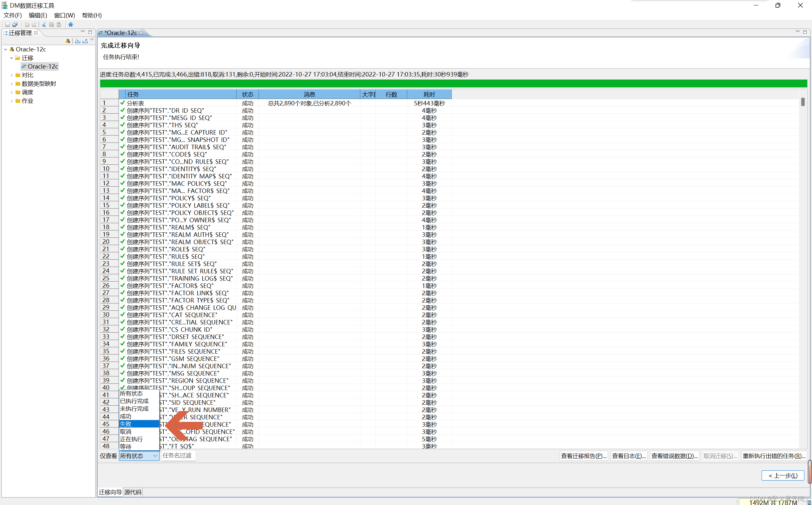This screenshot has width=812, height=505.
Task: Click the export arrow icon in 迁移管理 panel
Action: point(85,41)
